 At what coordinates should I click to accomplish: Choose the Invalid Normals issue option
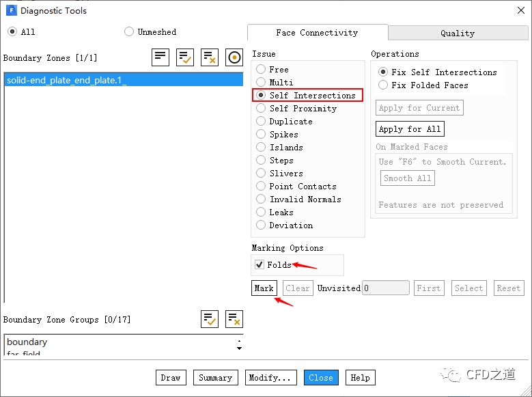point(261,199)
